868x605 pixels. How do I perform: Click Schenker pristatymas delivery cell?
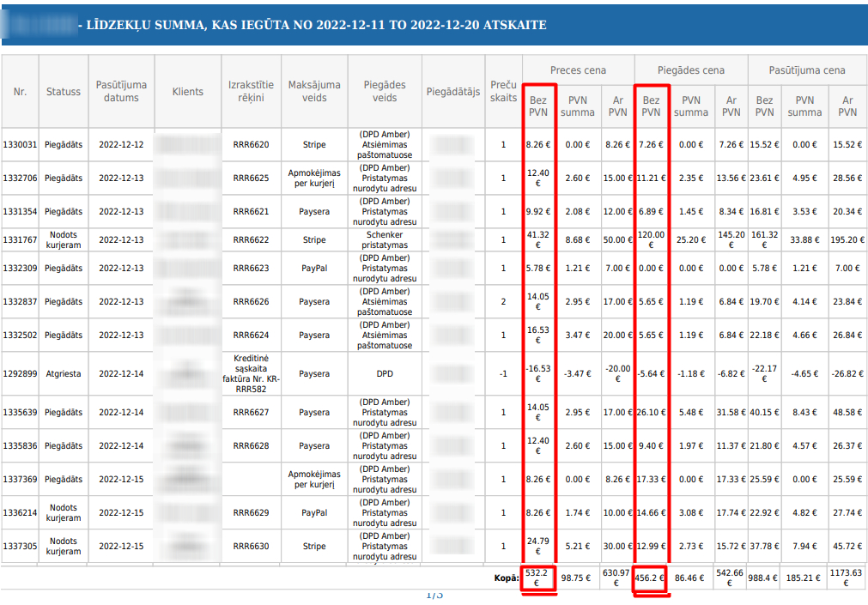(385, 239)
